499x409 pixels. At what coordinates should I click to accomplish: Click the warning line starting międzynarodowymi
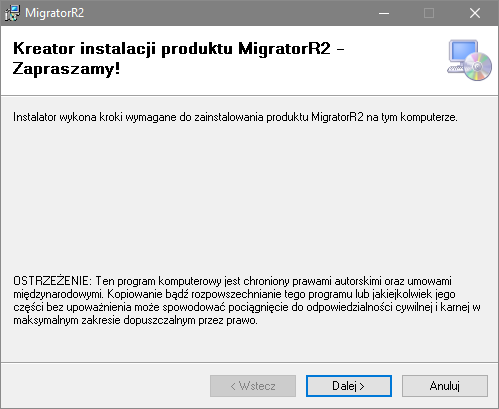tap(234, 294)
